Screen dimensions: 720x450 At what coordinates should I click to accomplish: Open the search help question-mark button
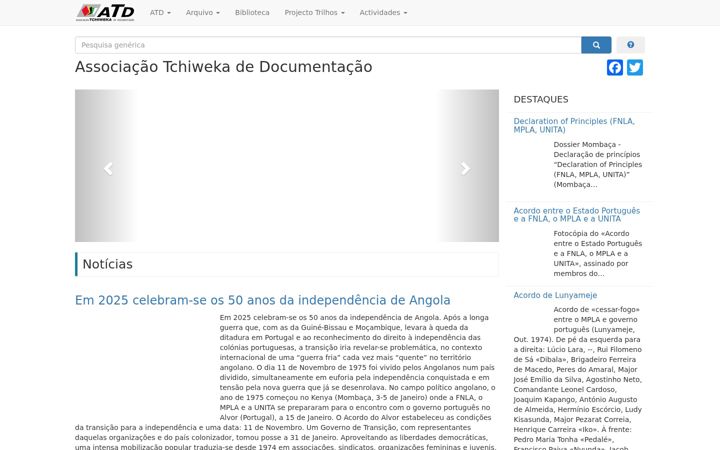pos(630,45)
